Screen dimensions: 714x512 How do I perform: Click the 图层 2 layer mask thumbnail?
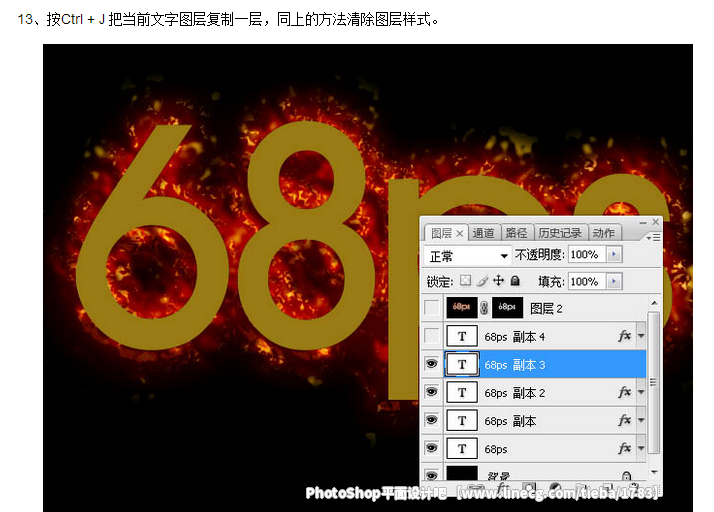(507, 308)
